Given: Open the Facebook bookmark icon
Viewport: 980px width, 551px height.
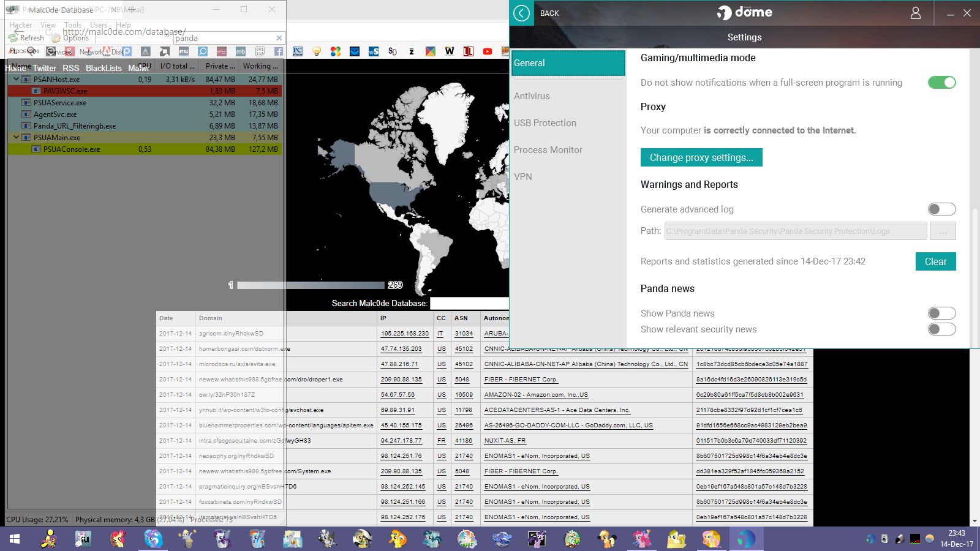Looking at the screenshot, I should (279, 51).
